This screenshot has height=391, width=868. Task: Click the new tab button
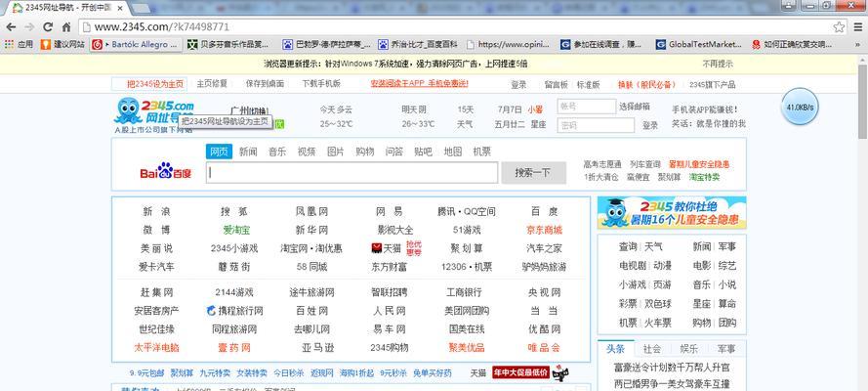[x=142, y=9]
